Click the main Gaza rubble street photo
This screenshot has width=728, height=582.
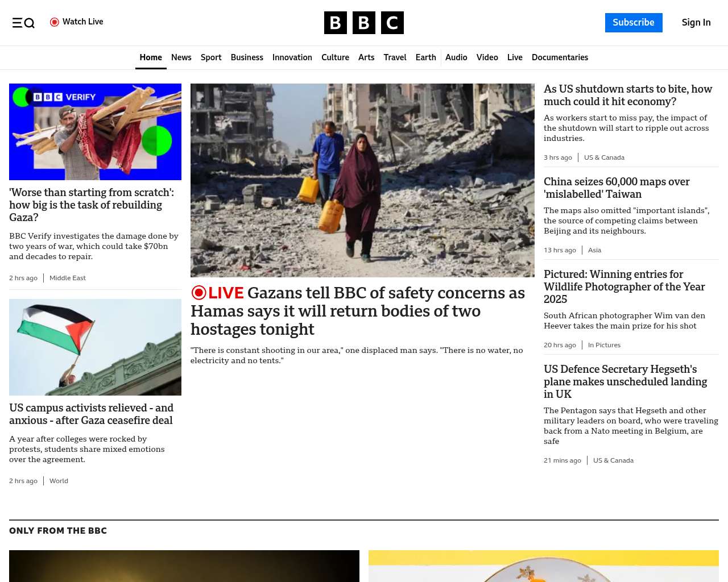pos(362,180)
